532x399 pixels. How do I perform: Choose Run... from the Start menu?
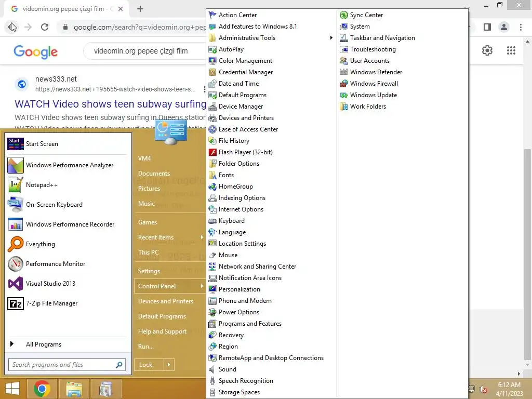click(146, 347)
